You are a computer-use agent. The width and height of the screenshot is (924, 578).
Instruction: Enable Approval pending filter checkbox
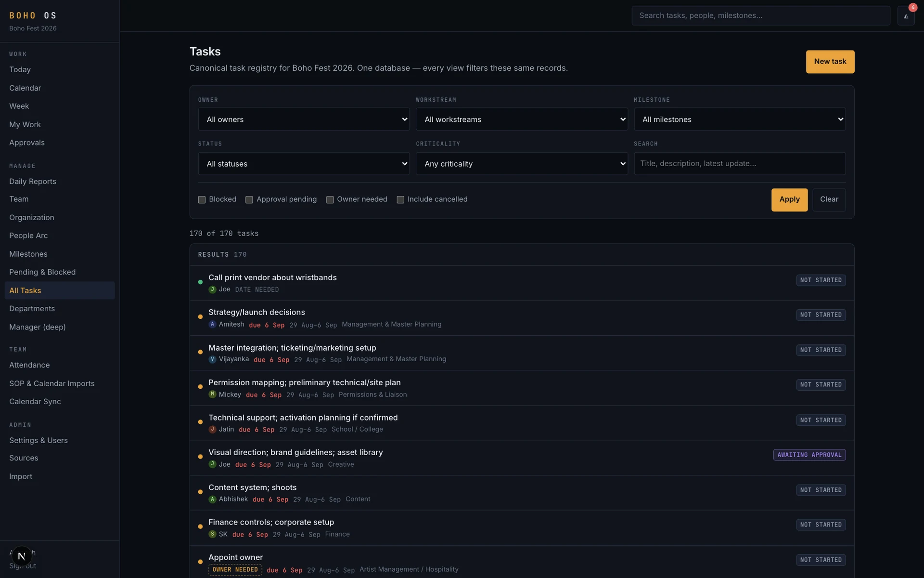coord(249,200)
